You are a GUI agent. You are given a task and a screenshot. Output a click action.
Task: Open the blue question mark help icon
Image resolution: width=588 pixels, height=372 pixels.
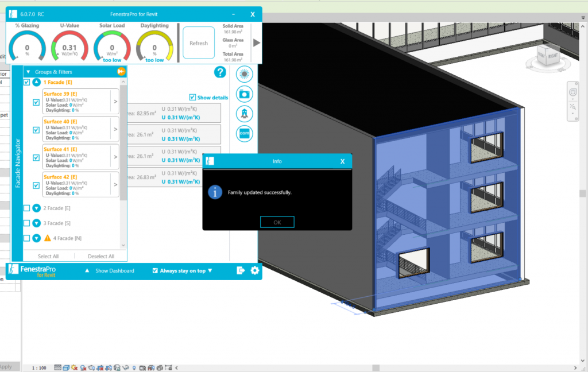pos(220,72)
